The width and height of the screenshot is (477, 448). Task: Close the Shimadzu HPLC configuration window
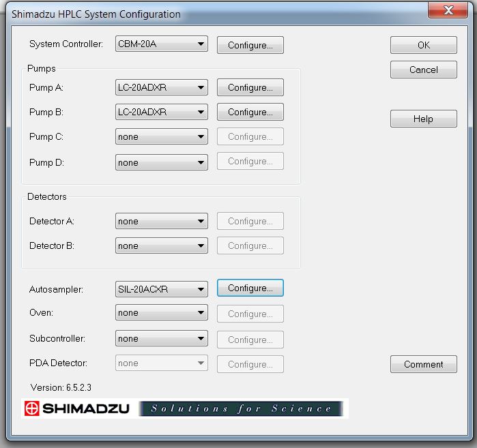[x=448, y=10]
